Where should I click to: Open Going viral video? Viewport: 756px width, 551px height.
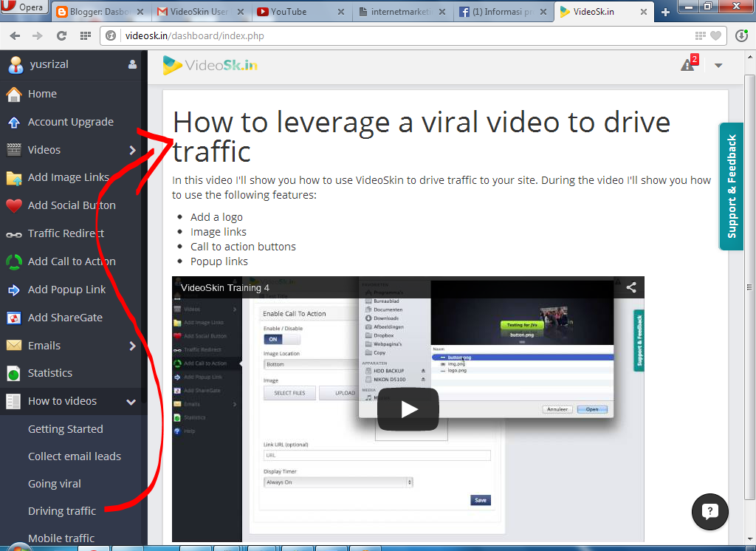(55, 484)
